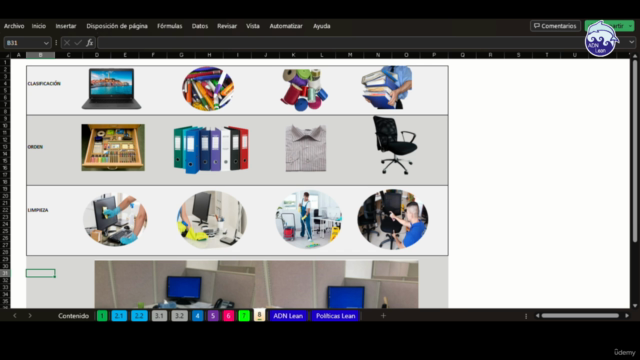Select column B header
Screen dimensions: 640x360
[40, 55]
